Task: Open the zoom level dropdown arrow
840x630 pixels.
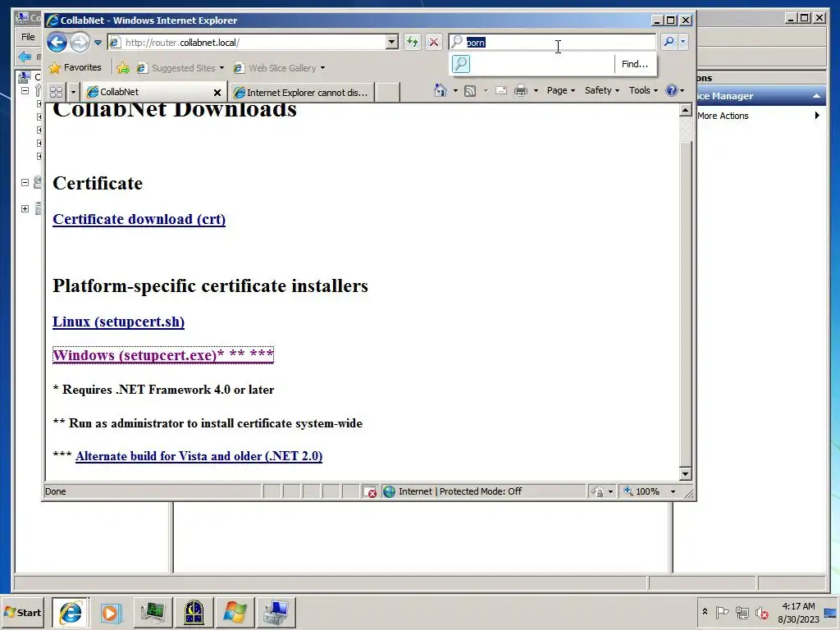Action: pos(673,492)
